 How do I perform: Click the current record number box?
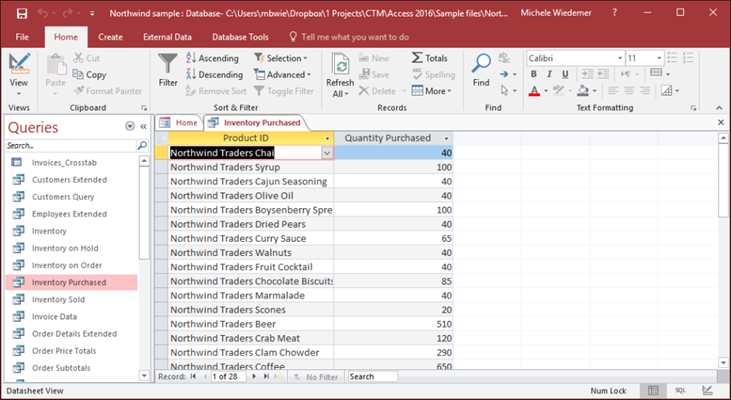(228, 376)
